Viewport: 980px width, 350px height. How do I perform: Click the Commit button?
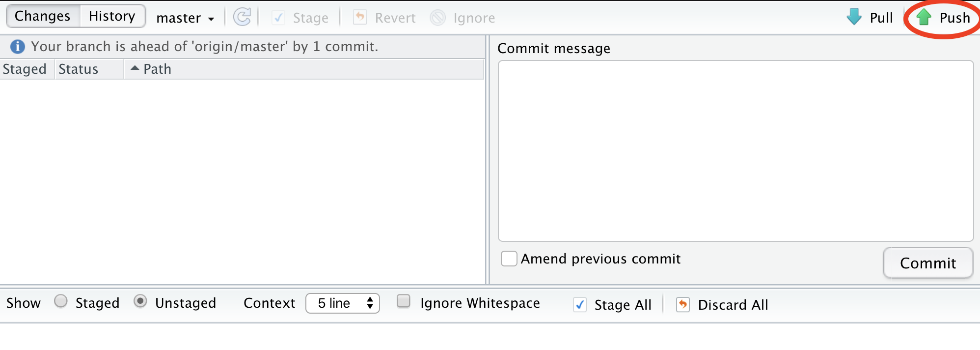[928, 263]
